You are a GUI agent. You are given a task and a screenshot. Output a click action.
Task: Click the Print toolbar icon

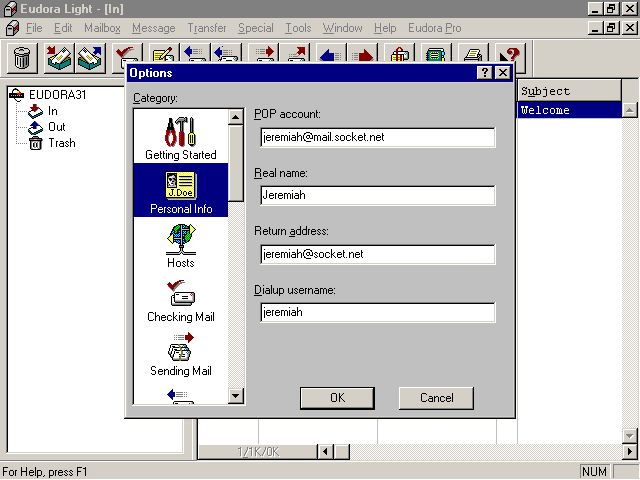[473, 54]
